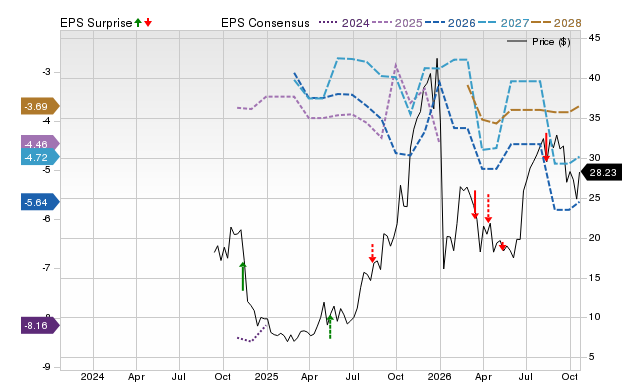Click the 15 label on the price axis
This screenshot has height=382, width=640.
point(595,278)
